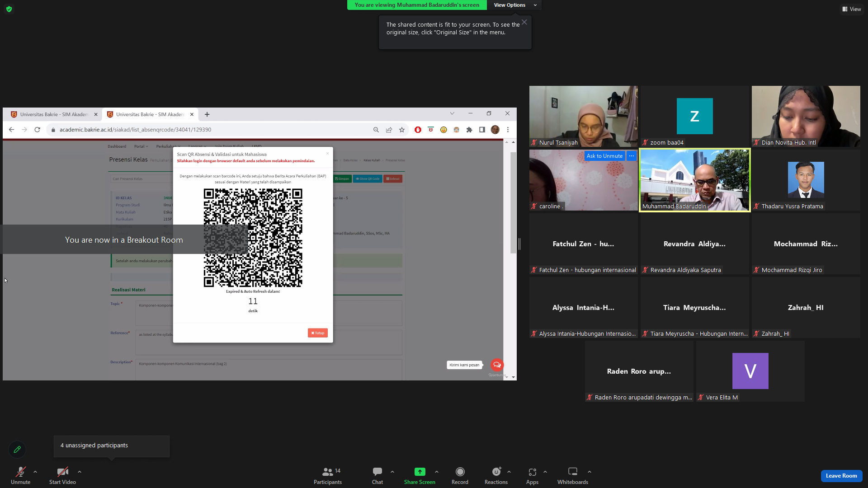
Task: Click reload in the shared browser
Action: click(38, 130)
